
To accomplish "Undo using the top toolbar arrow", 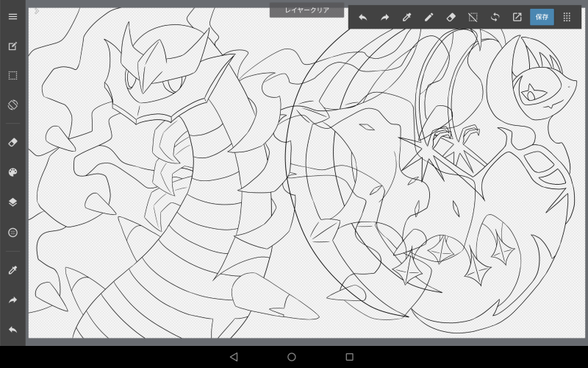I will click(362, 17).
